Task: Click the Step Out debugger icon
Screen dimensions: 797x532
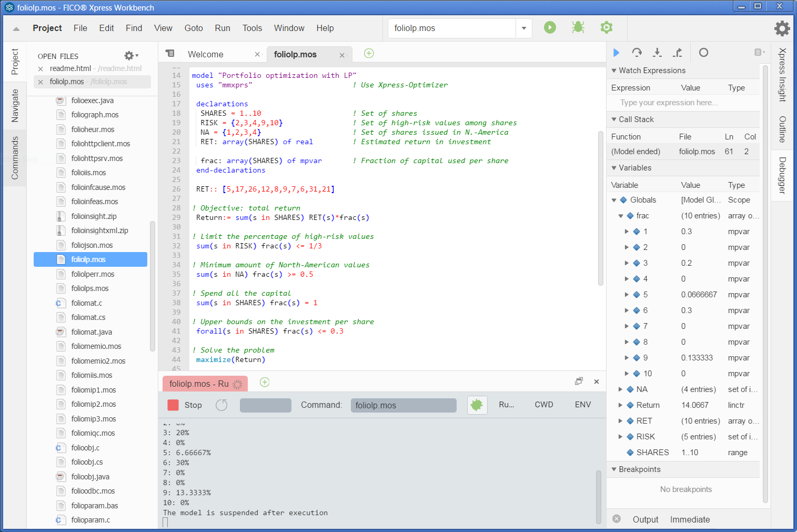Action: coord(678,53)
